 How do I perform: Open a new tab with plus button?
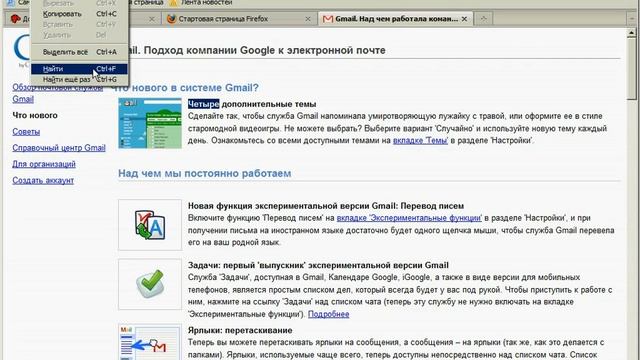pyautogui.click(x=484, y=18)
